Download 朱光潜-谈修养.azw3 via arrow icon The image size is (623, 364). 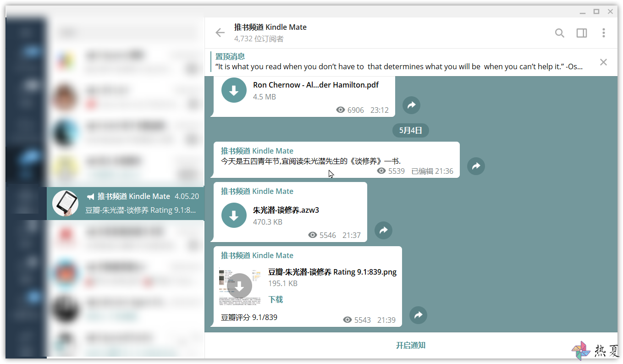tap(234, 215)
